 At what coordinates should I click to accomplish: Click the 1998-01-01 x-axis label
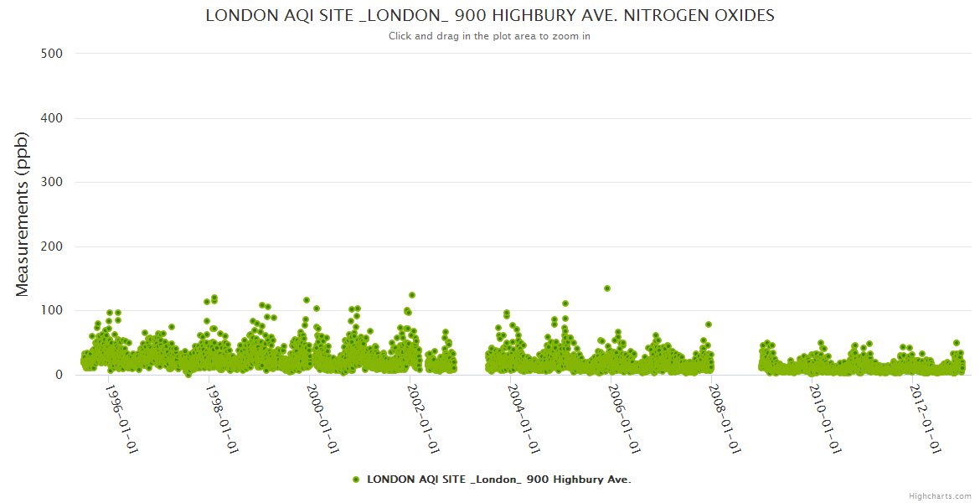pos(222,419)
